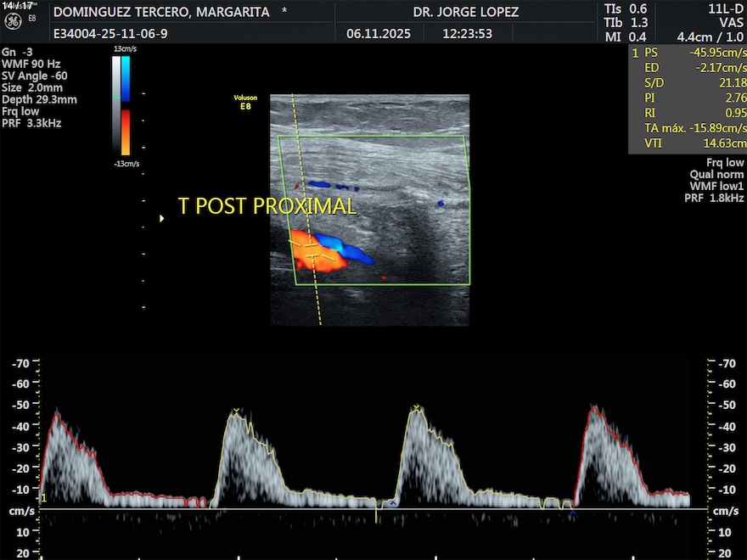Click the spectral Doppler zero baseline line
This screenshot has width=747, height=560.
[373, 509]
